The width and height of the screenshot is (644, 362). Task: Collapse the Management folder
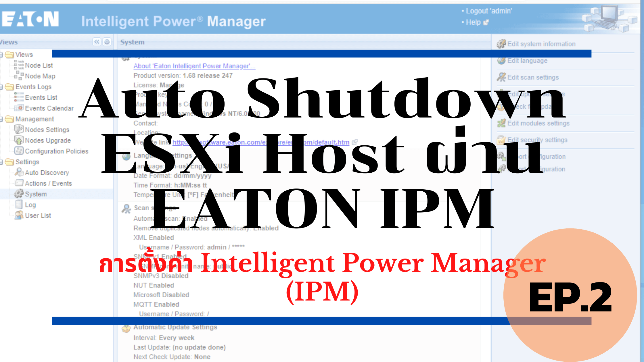pyautogui.click(x=1, y=119)
